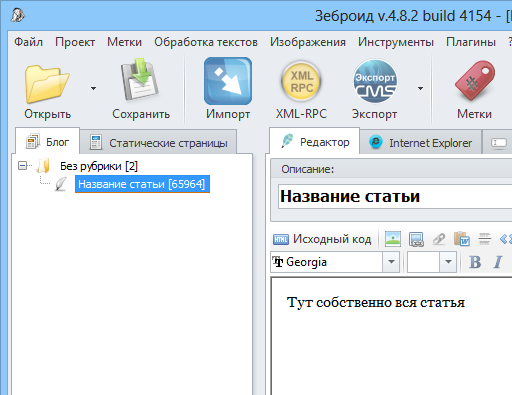Switch to the Статические страницы tab
This screenshot has width=512, height=395.
(x=159, y=143)
